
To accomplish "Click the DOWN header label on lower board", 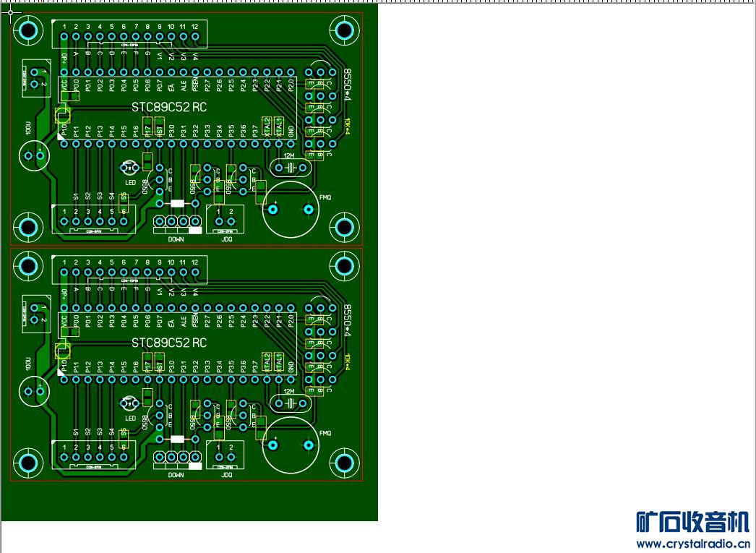I will pyautogui.click(x=176, y=475).
